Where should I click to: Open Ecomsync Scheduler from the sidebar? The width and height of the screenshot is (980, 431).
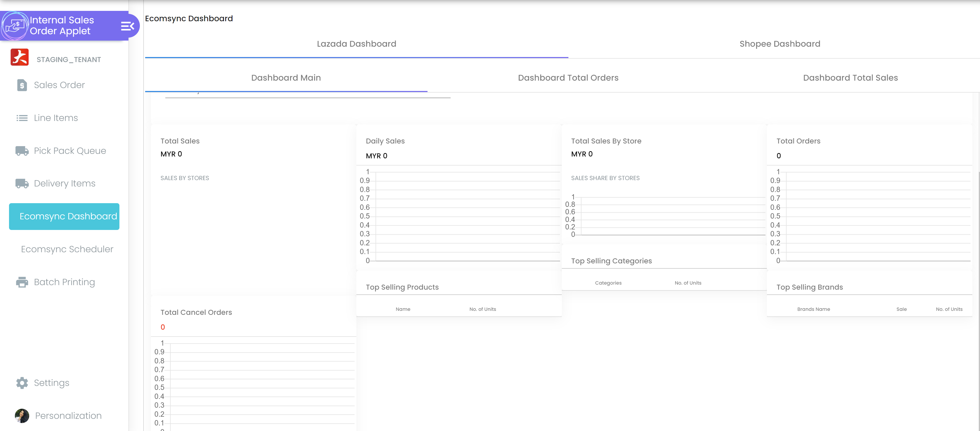click(67, 249)
